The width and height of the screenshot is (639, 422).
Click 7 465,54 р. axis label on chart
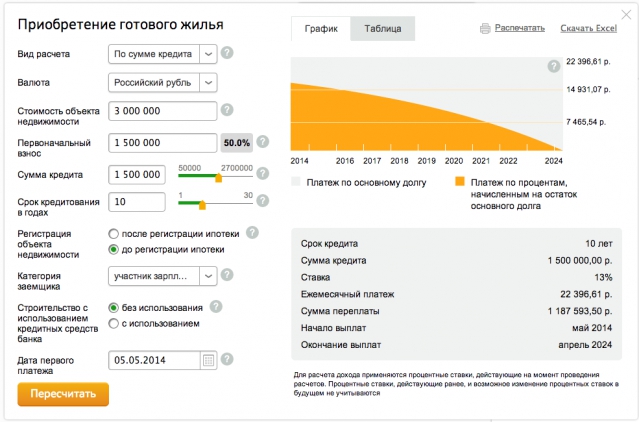586,122
